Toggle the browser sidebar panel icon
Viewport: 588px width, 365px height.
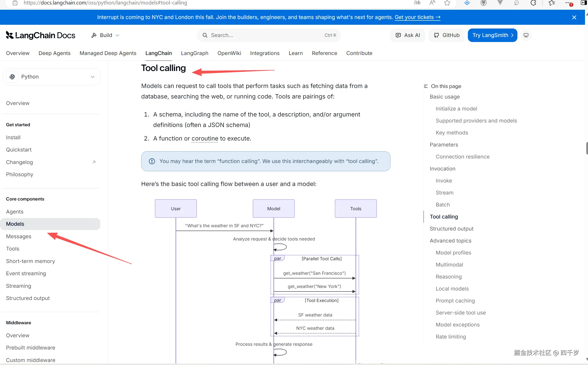(583, 3)
